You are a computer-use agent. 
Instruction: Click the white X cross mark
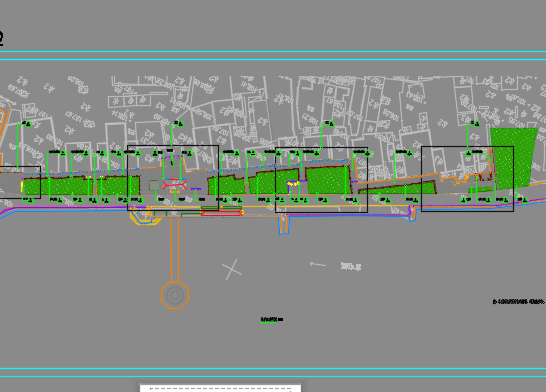232,269
